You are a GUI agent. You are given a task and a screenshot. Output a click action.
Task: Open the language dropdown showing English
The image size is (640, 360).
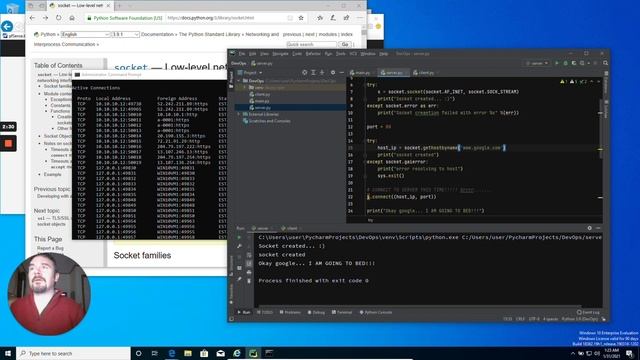coord(85,34)
